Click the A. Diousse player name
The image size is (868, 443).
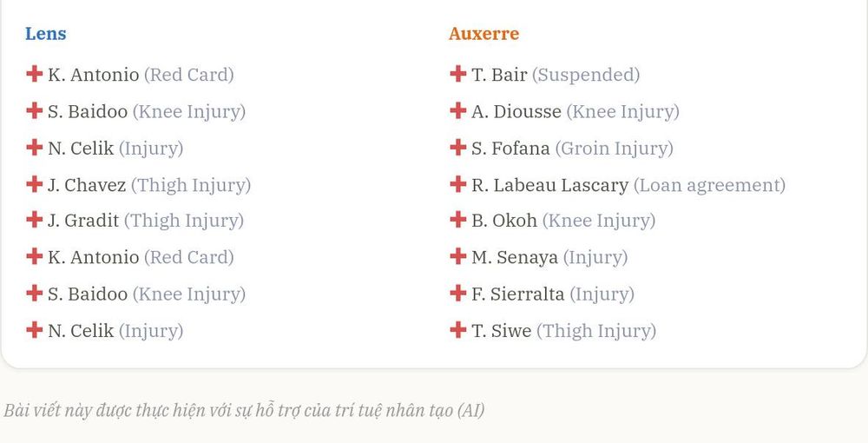(x=516, y=111)
